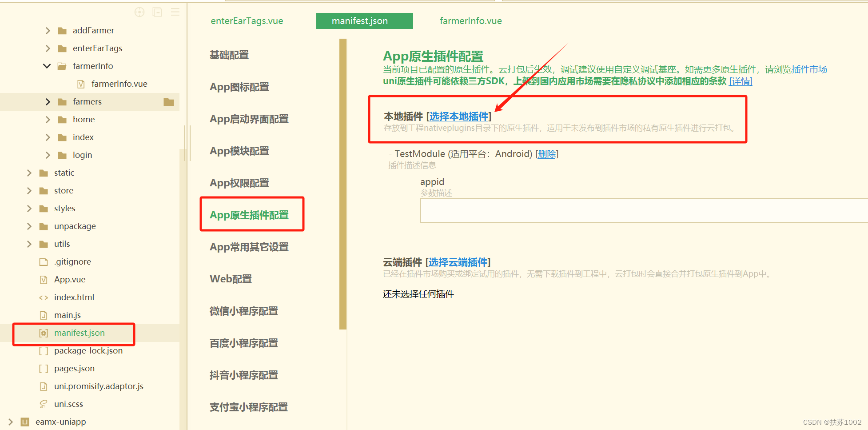Expand the static folder chevron
The width and height of the screenshot is (868, 430).
pyautogui.click(x=29, y=173)
